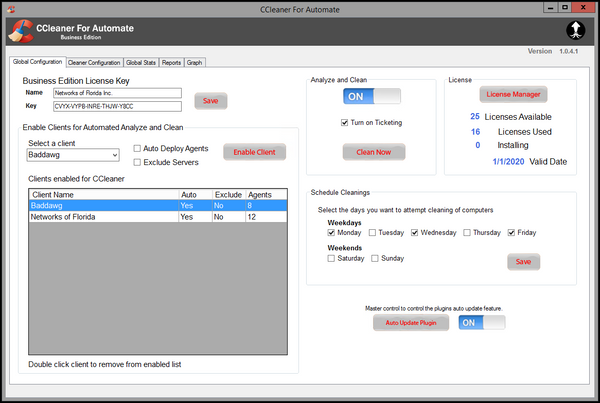This screenshot has width=600, height=403.
Task: Uncheck the Monday checkbox
Action: tap(331, 233)
